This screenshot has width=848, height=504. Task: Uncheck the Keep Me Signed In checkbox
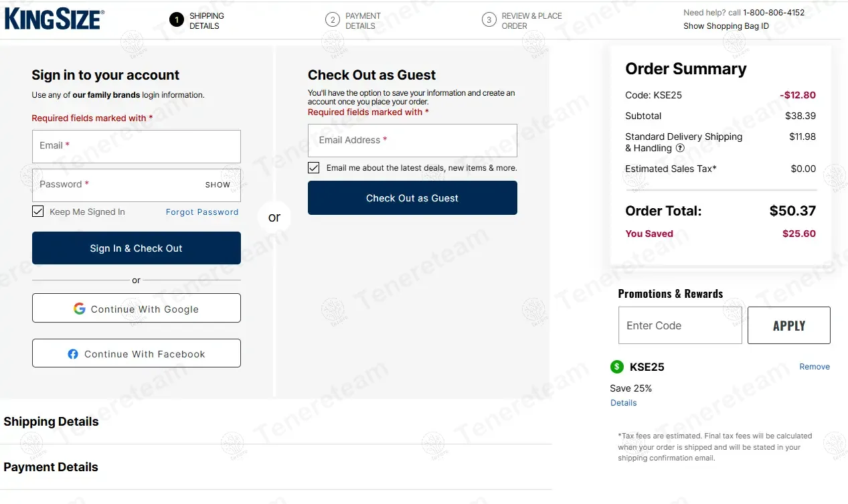click(x=38, y=212)
